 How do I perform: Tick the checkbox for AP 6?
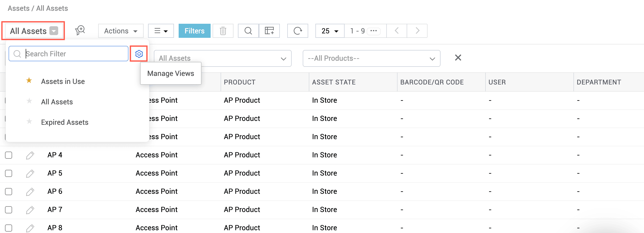[9, 192]
